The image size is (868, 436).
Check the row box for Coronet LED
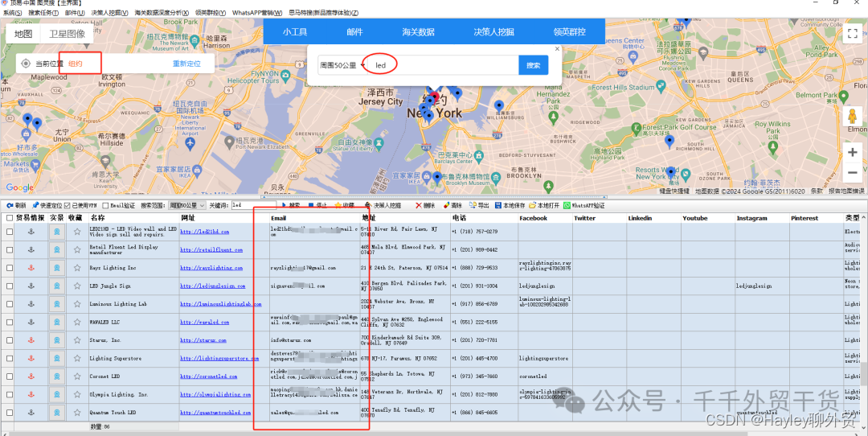coord(10,376)
